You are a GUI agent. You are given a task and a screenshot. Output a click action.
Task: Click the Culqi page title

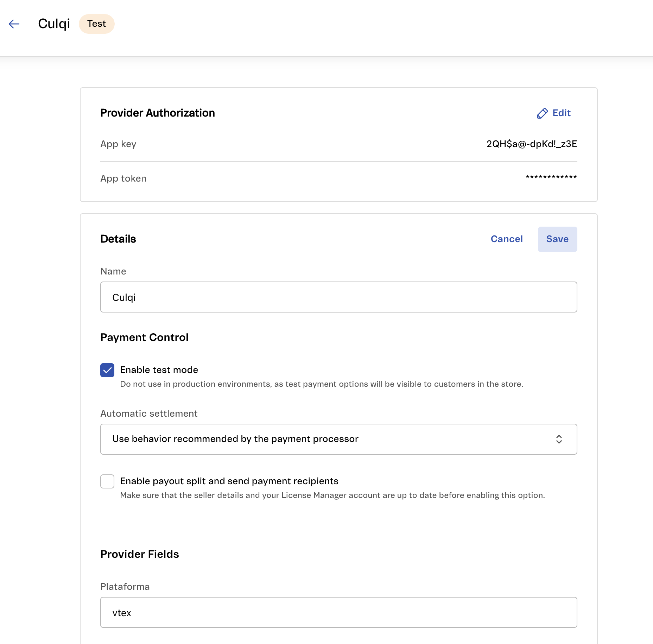click(x=54, y=24)
